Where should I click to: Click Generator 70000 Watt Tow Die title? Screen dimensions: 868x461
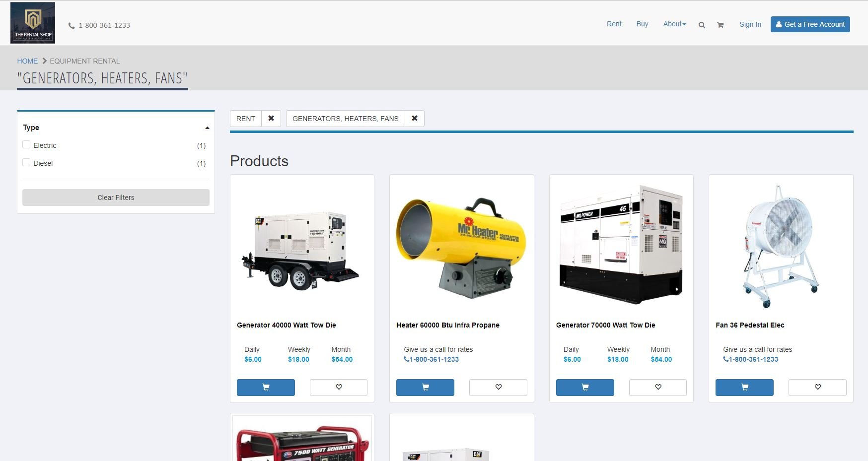[x=606, y=325]
